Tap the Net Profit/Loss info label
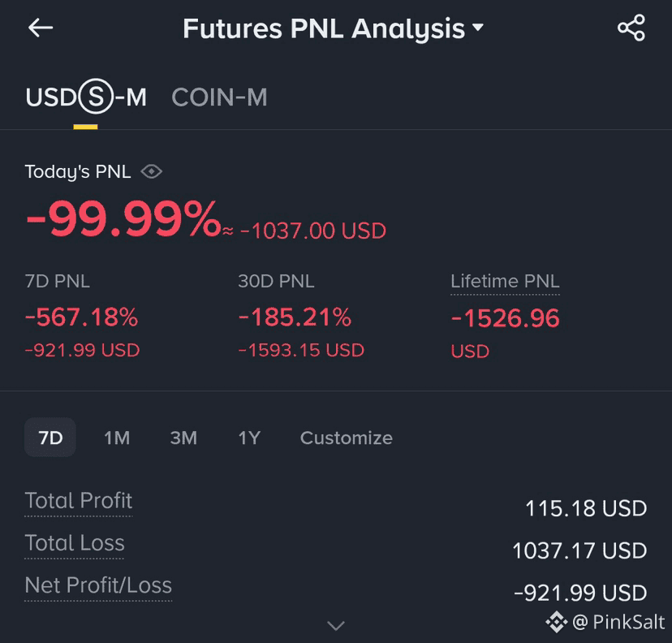672x643 pixels. click(x=98, y=585)
